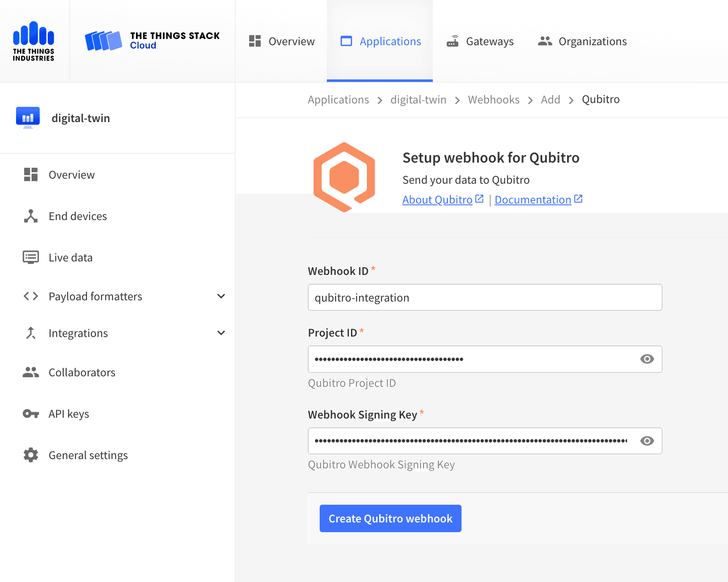Open the Documentation link

coord(533,199)
